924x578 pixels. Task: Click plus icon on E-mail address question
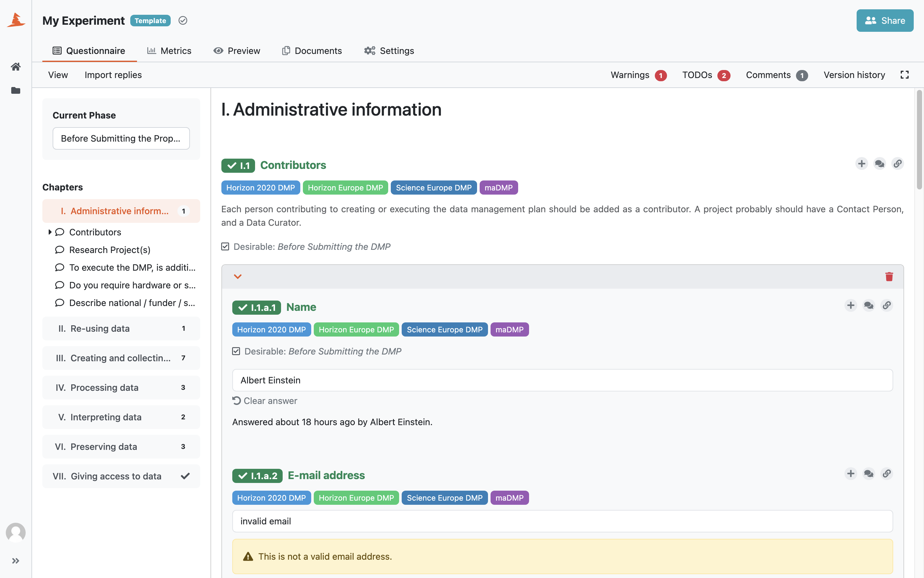pos(851,474)
